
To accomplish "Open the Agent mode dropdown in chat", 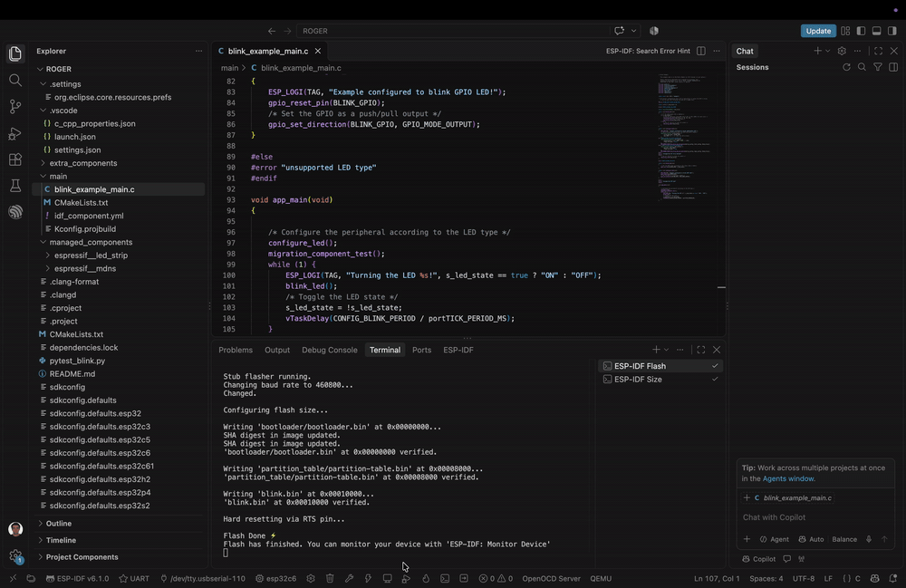I will (x=775, y=539).
